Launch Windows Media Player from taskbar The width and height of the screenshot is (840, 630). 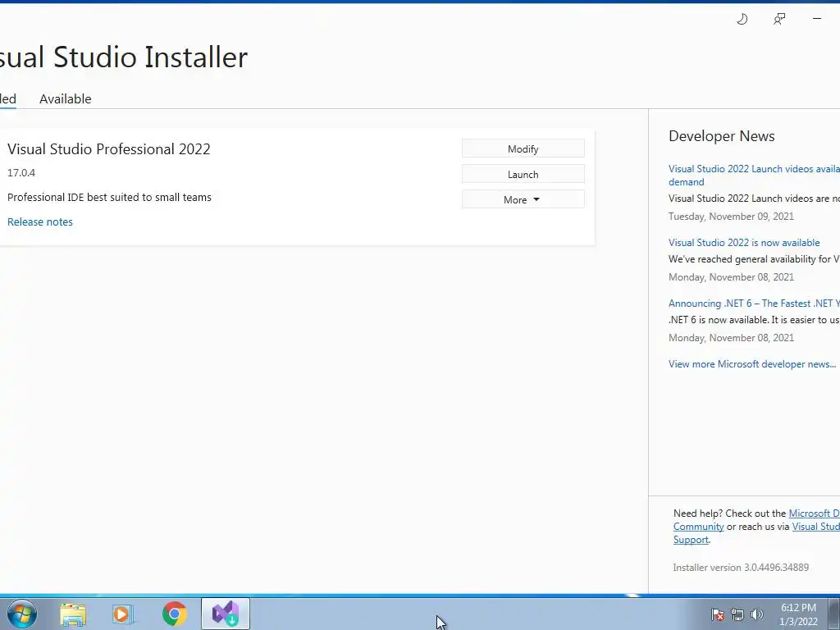123,614
